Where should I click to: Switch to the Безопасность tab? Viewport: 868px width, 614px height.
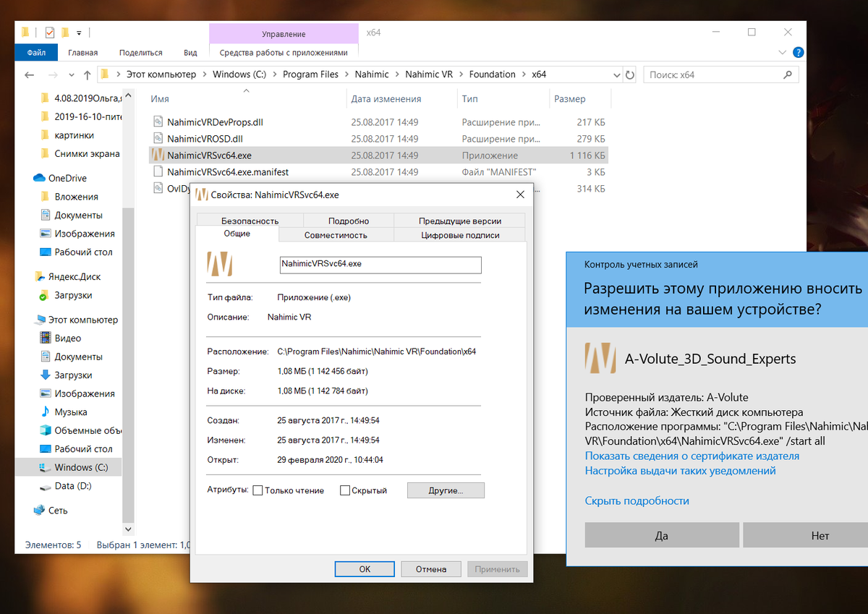point(250,221)
